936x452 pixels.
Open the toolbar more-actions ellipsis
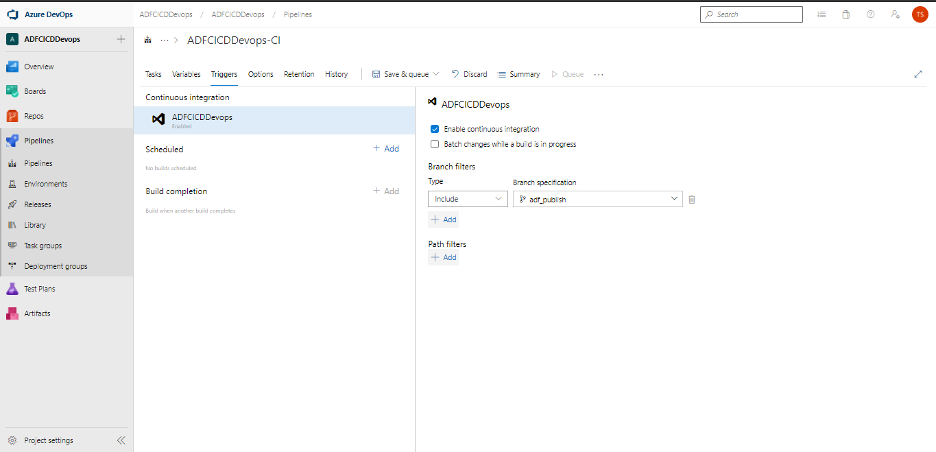point(599,75)
